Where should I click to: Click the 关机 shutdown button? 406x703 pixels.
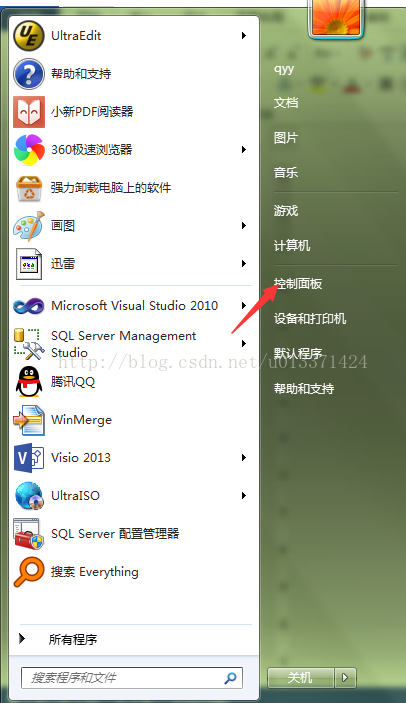pos(301,677)
